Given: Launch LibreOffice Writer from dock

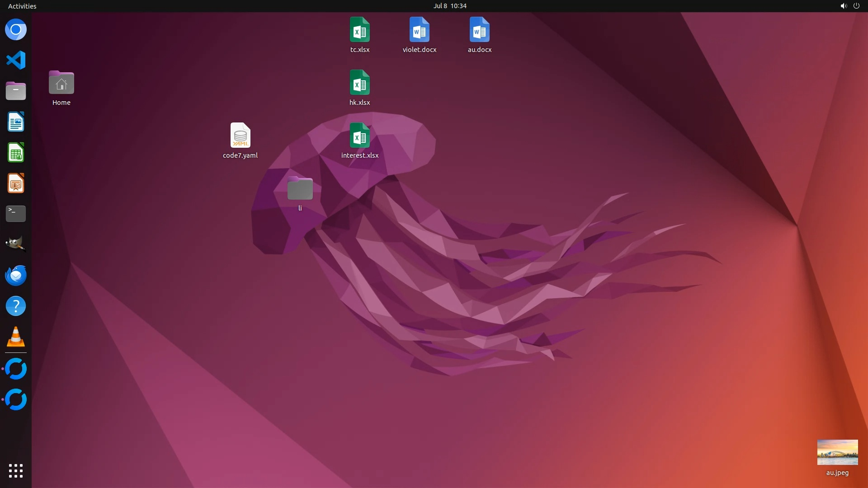Looking at the screenshot, I should tap(16, 122).
